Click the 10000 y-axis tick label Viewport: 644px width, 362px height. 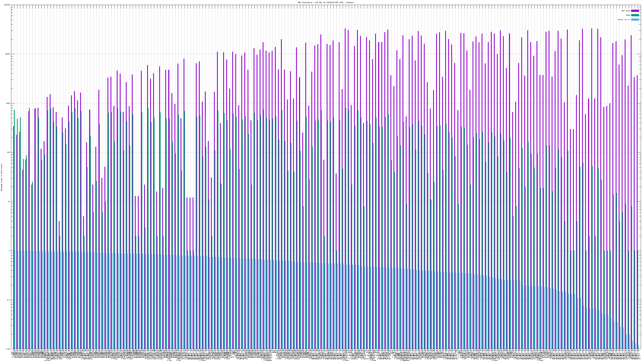(x=8, y=54)
